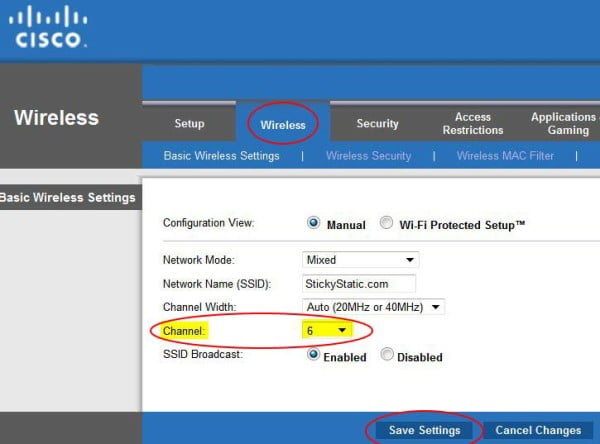Expand the Network Mode dropdown
The height and width of the screenshot is (444, 600).
[360, 260]
